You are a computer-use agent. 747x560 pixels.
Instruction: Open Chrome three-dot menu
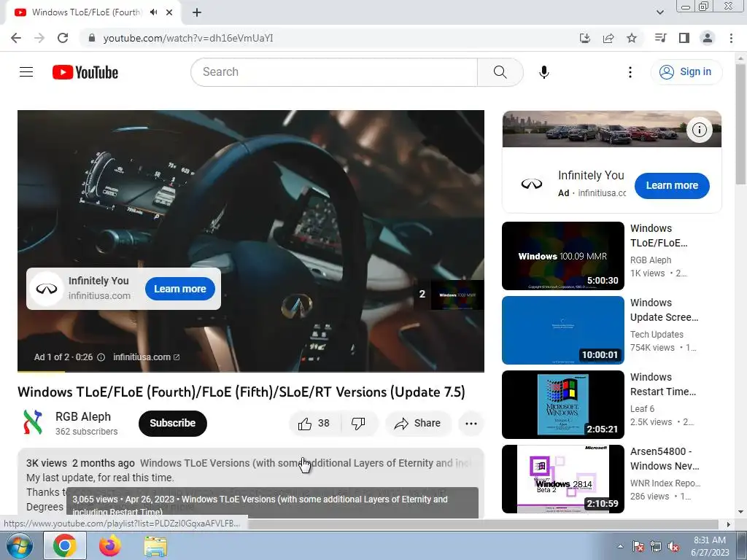pyautogui.click(x=731, y=38)
